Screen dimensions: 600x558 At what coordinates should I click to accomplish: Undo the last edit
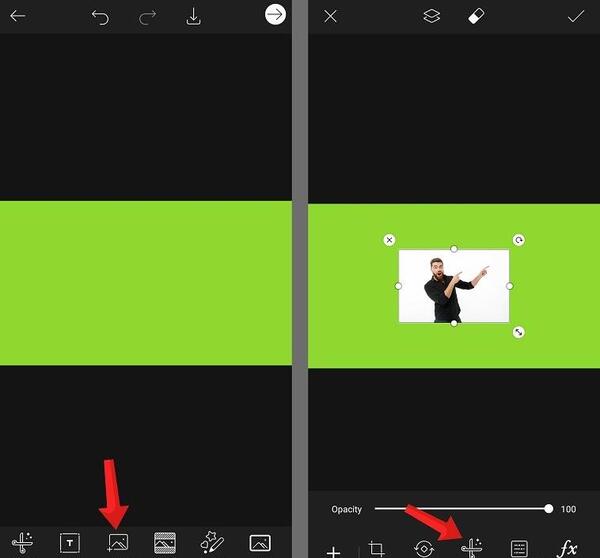[x=100, y=17]
